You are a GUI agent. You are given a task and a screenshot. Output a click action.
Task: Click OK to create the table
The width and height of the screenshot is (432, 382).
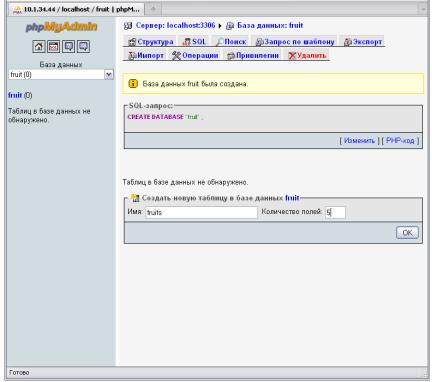[x=407, y=233]
